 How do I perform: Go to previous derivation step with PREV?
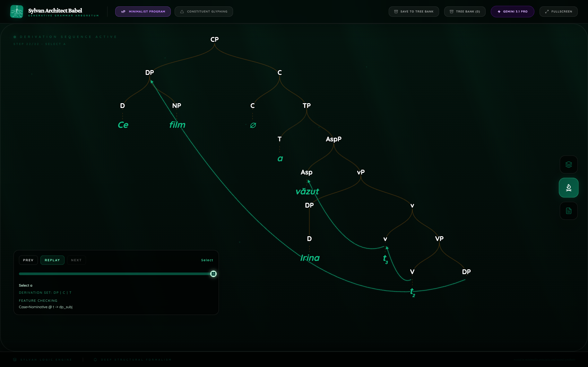(28, 260)
